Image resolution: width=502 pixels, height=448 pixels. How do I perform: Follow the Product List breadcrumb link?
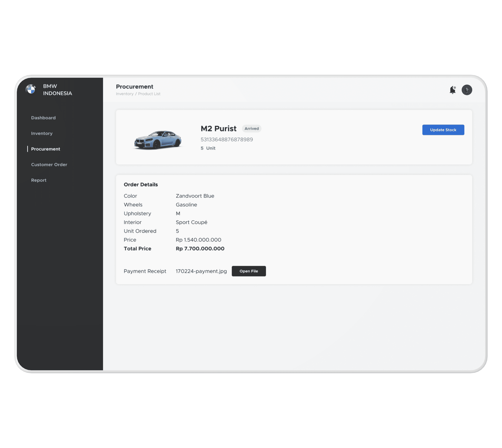coord(149,94)
